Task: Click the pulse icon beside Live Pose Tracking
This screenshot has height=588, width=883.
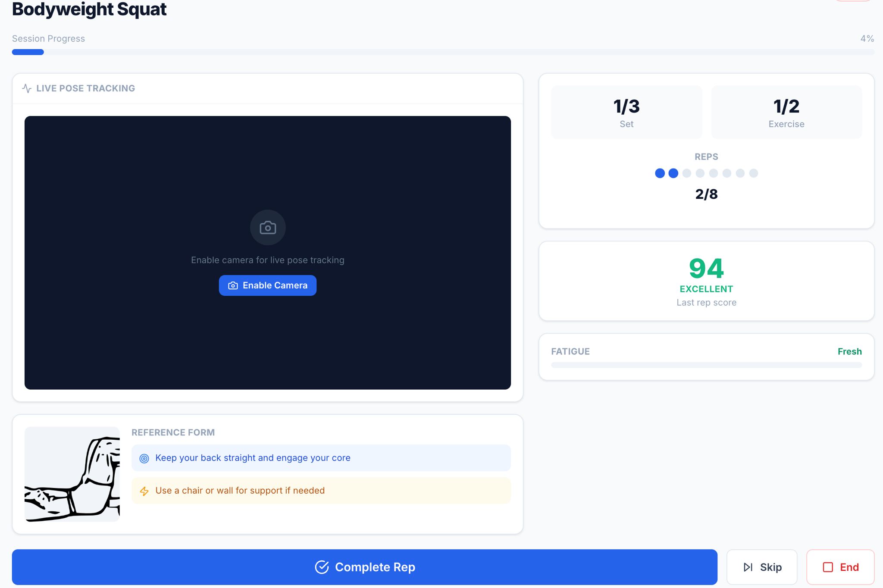Action: [27, 88]
